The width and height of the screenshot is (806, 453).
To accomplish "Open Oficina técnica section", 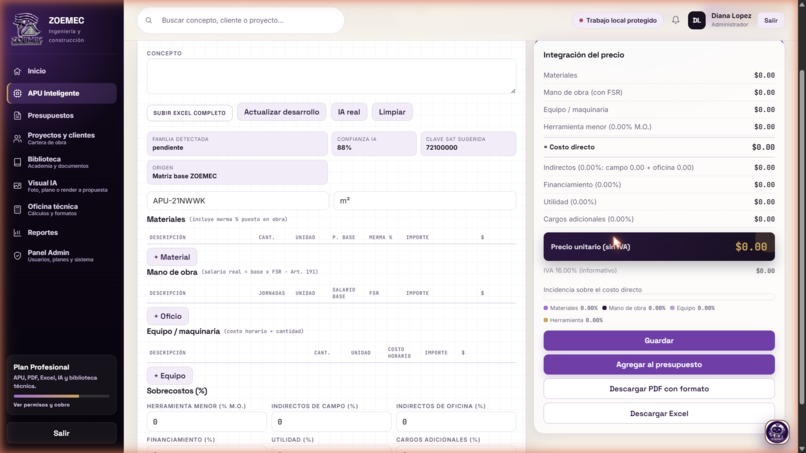I will point(62,209).
